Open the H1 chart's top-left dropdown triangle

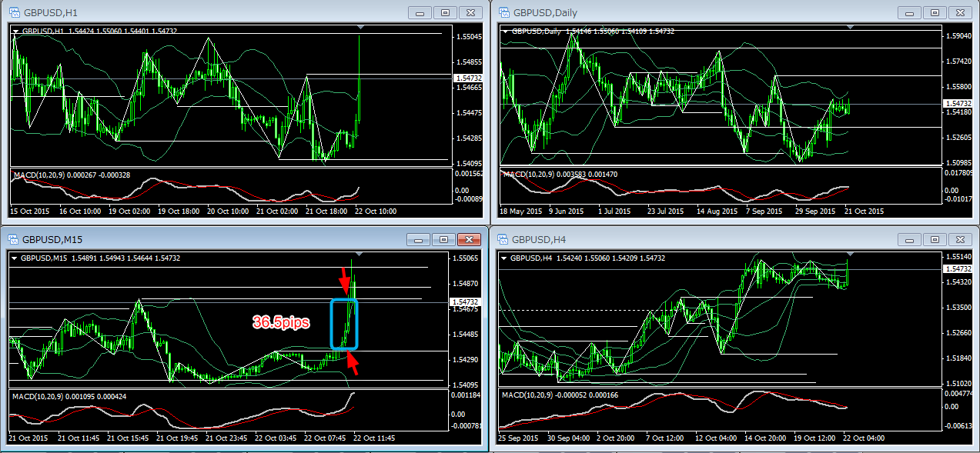[15, 32]
